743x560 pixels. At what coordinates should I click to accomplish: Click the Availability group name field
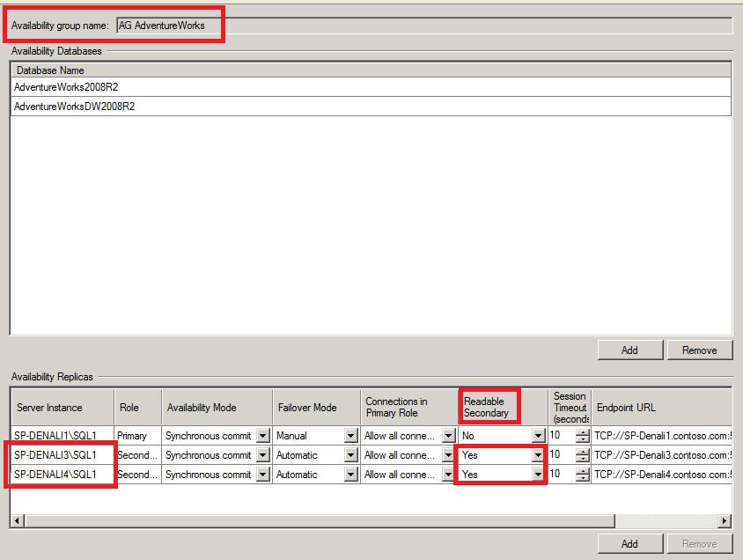[424, 26]
